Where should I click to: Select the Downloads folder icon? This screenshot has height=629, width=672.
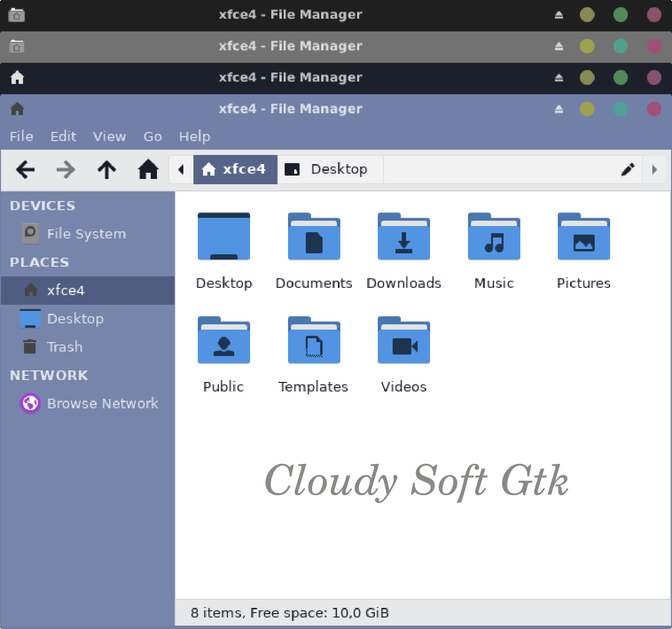[x=404, y=236]
